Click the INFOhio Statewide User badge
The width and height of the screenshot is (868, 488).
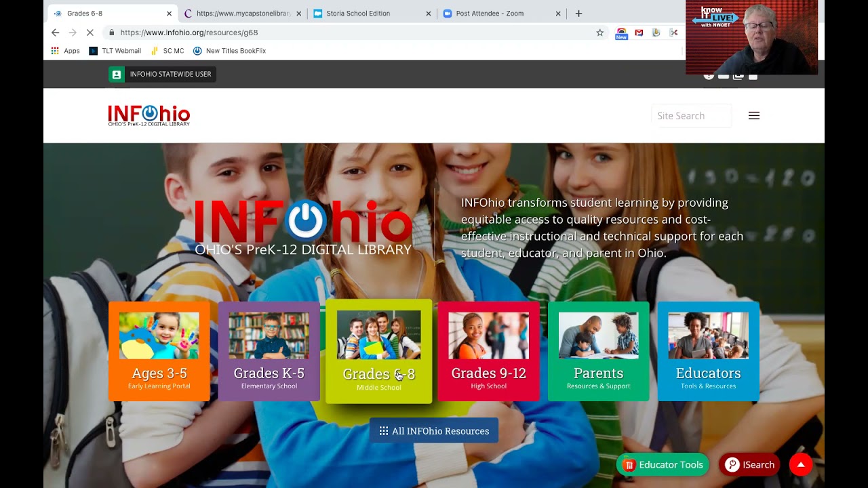(162, 74)
